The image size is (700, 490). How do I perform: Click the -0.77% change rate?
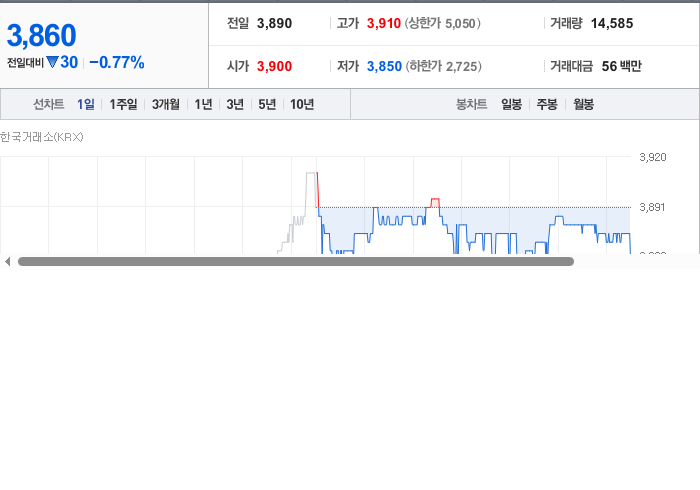[x=117, y=62]
